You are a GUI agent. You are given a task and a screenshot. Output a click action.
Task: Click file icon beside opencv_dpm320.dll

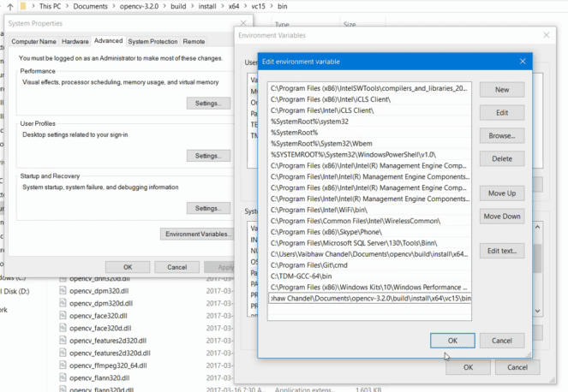click(x=63, y=291)
